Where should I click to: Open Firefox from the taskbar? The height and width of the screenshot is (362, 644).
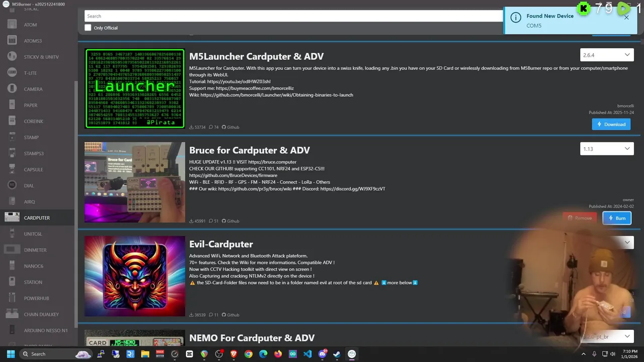tap(278, 354)
